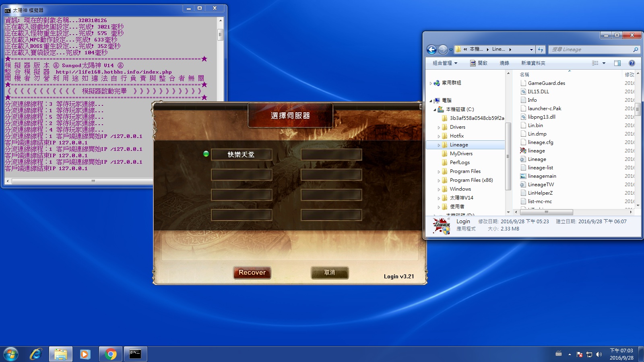Screen dimensions: 644x362
Task: Select the green 快樂天堂 server indicator
Action: coord(206,154)
